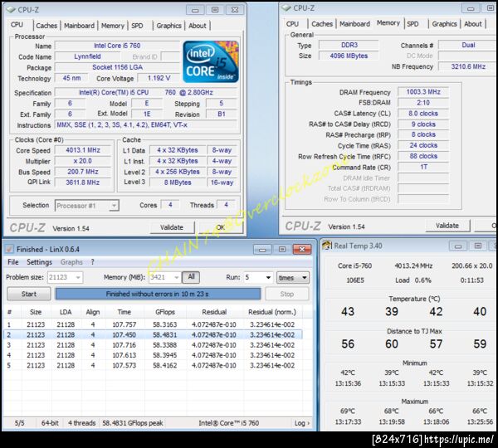Open the LinX File menu
498x448 pixels.
coord(13,262)
